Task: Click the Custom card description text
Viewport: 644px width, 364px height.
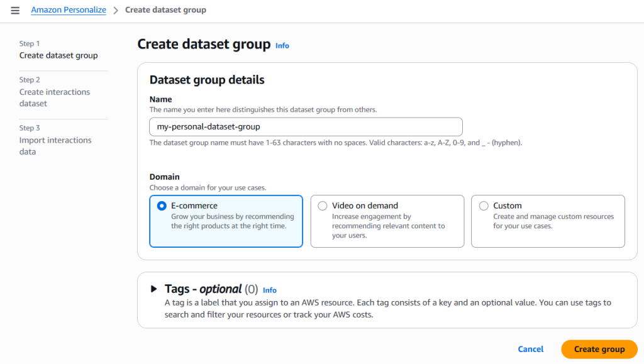Action: 553,221
